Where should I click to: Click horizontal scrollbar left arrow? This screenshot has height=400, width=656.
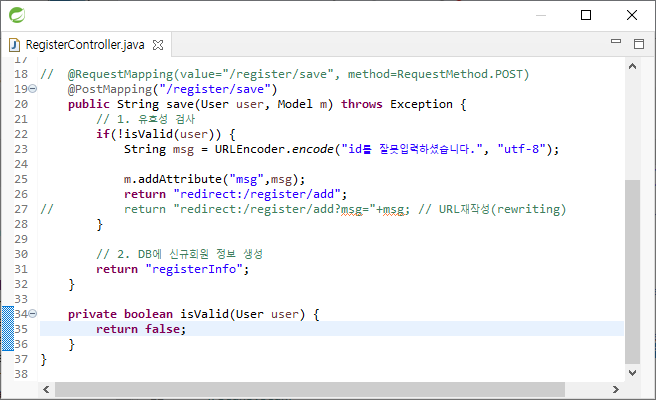click(x=46, y=390)
